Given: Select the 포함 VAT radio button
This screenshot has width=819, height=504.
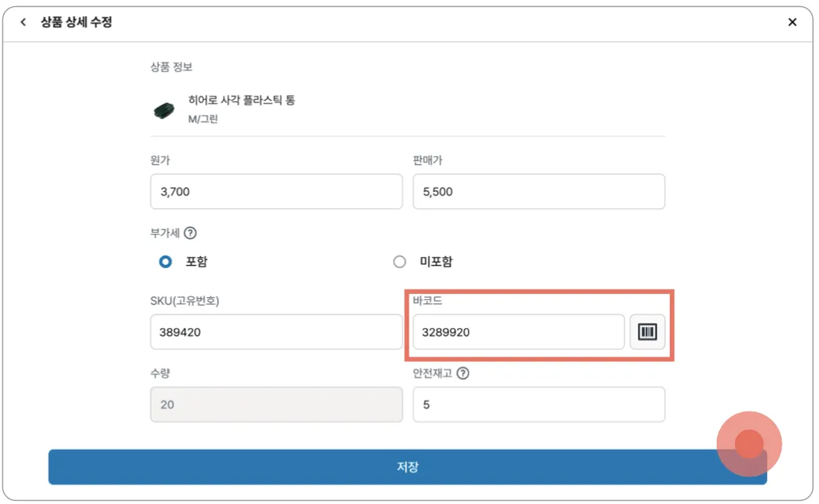Looking at the screenshot, I should pyautogui.click(x=165, y=262).
